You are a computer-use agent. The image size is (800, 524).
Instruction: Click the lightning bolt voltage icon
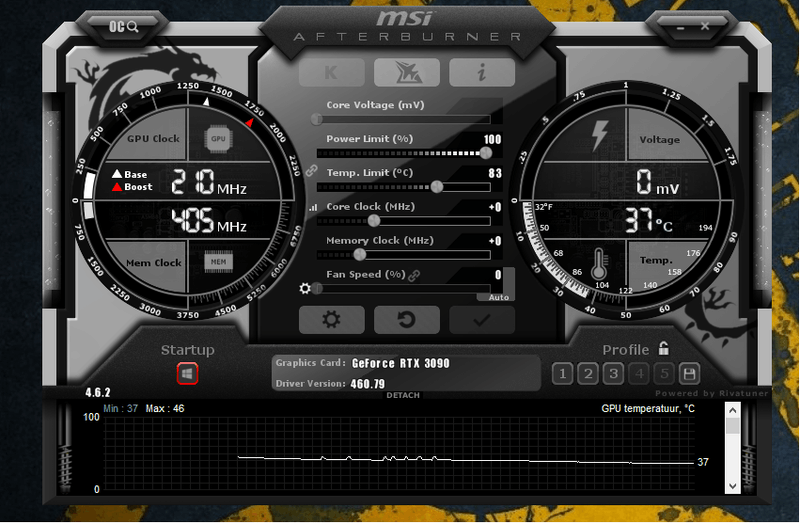[599, 136]
